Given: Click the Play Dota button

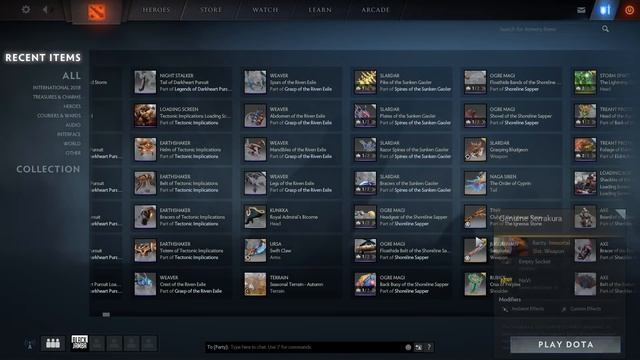Looking at the screenshot, I should tap(565, 344).
